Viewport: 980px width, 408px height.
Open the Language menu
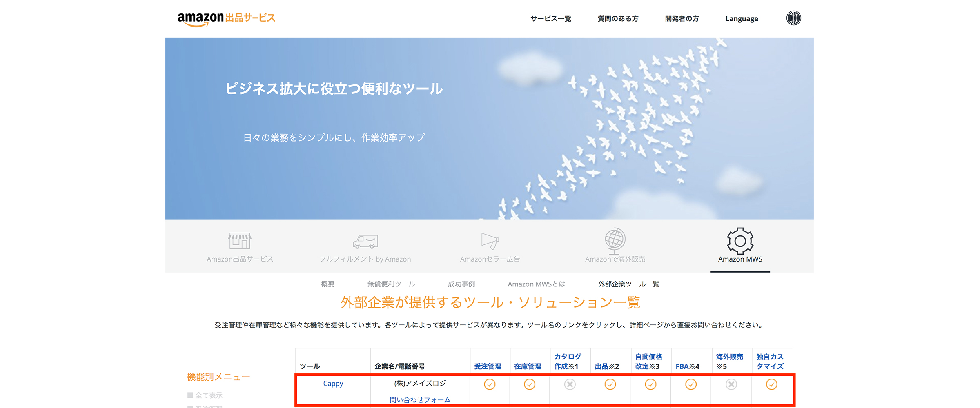[x=742, y=19]
